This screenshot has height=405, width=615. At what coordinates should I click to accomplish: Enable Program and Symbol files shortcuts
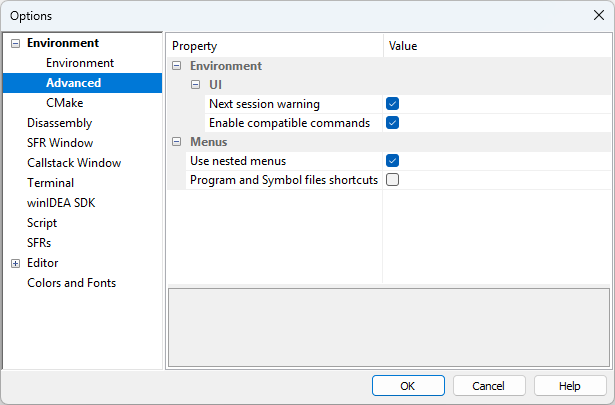[392, 180]
